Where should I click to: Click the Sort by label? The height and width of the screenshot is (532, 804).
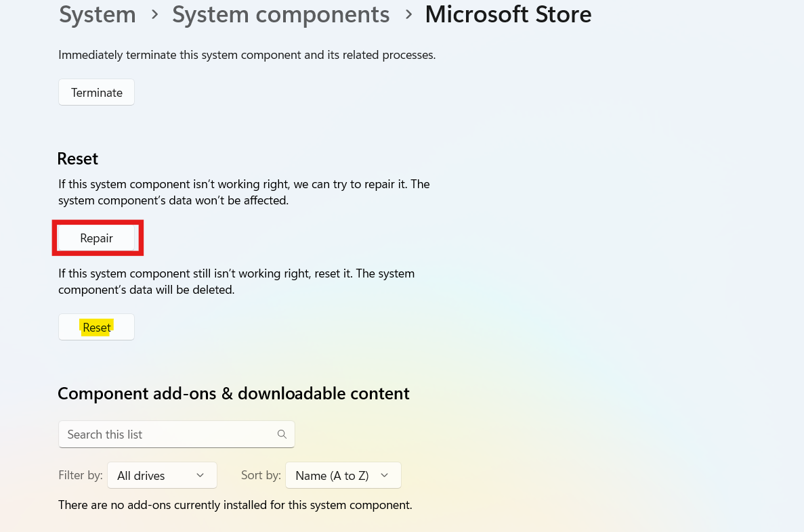pos(261,474)
